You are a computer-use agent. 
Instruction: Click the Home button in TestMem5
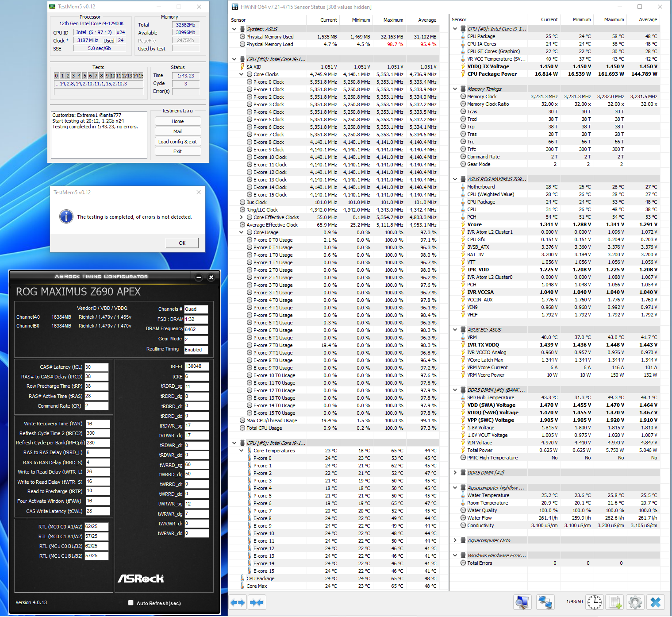(178, 121)
